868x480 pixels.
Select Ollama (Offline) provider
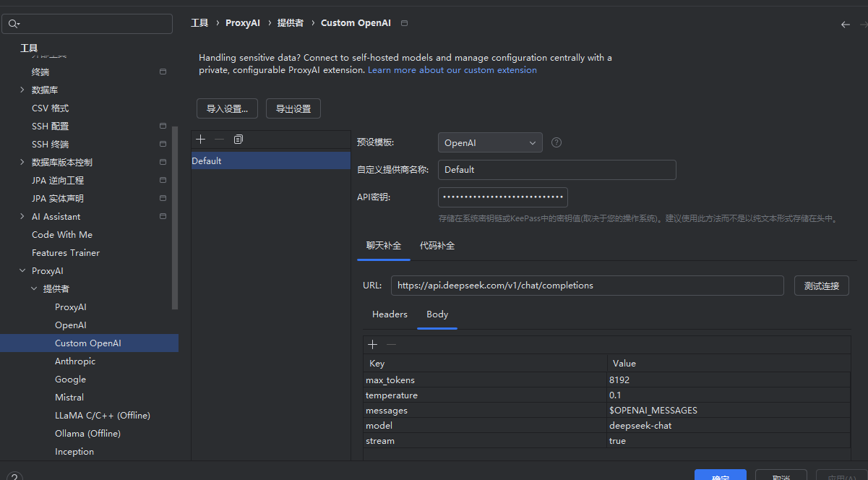[x=87, y=434]
